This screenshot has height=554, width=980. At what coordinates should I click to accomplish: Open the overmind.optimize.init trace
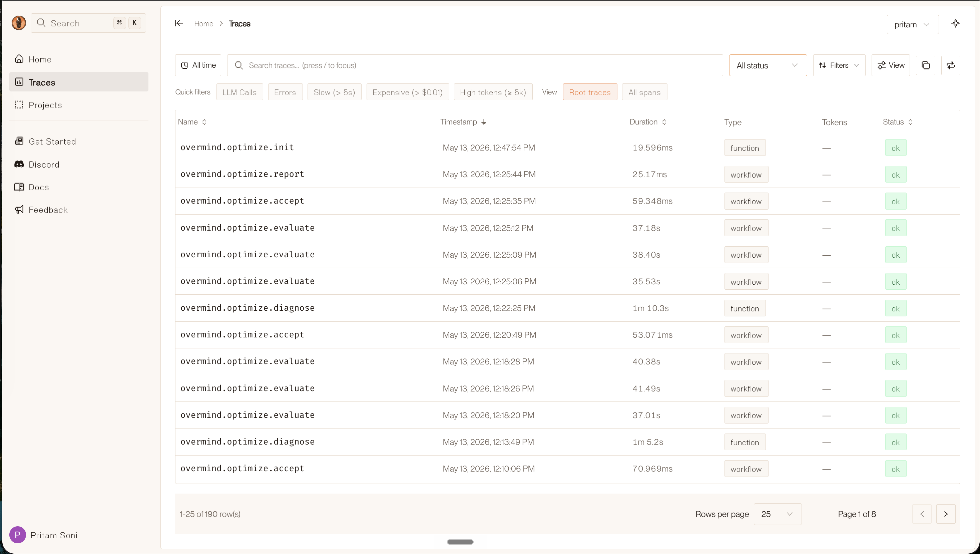(237, 148)
